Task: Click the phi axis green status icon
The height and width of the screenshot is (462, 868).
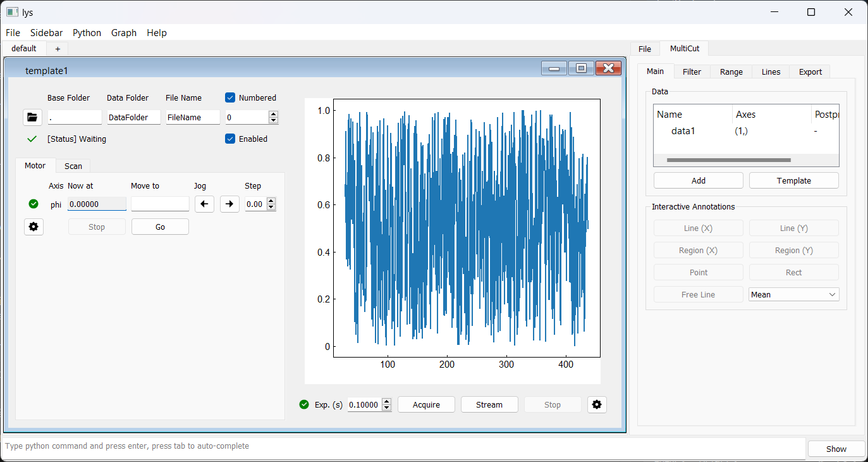Action: (x=34, y=204)
